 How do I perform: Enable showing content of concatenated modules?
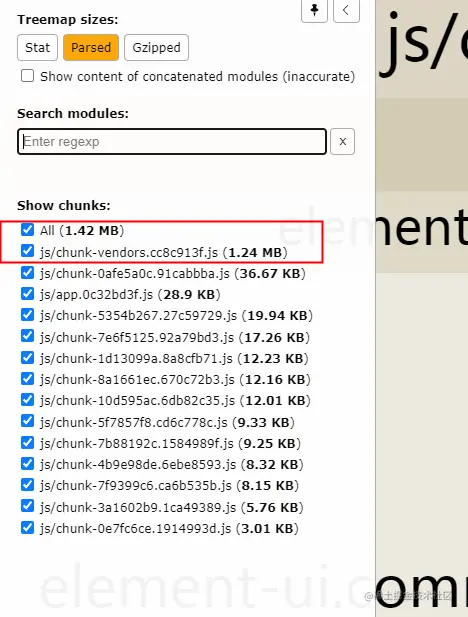click(x=27, y=76)
